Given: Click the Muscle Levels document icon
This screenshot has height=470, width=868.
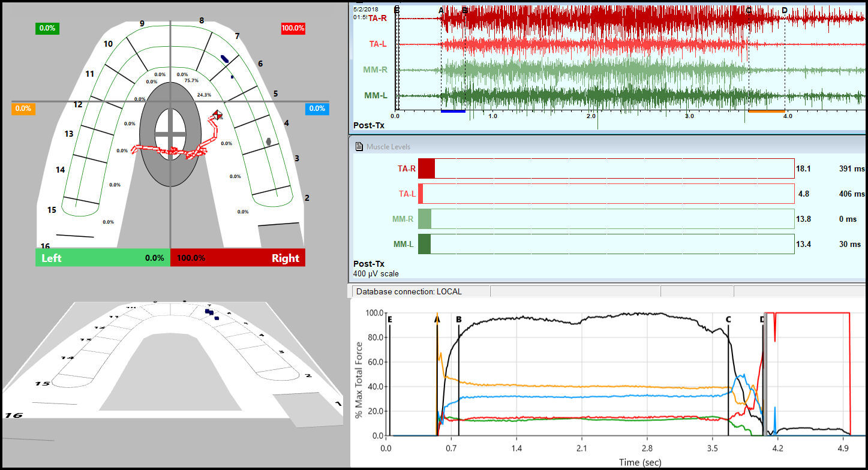Looking at the screenshot, I should pos(359,147).
